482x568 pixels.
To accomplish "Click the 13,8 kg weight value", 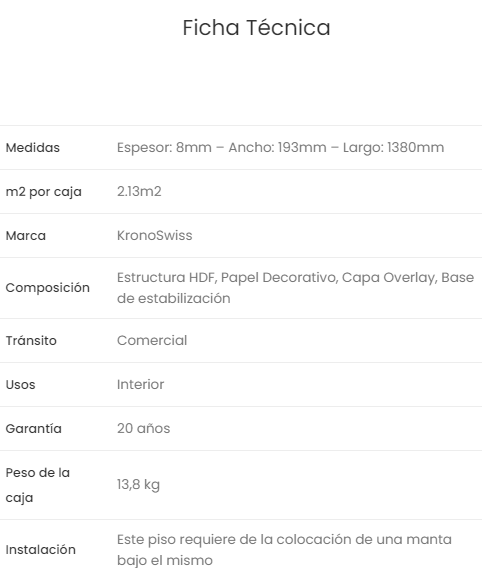I will [138, 485].
